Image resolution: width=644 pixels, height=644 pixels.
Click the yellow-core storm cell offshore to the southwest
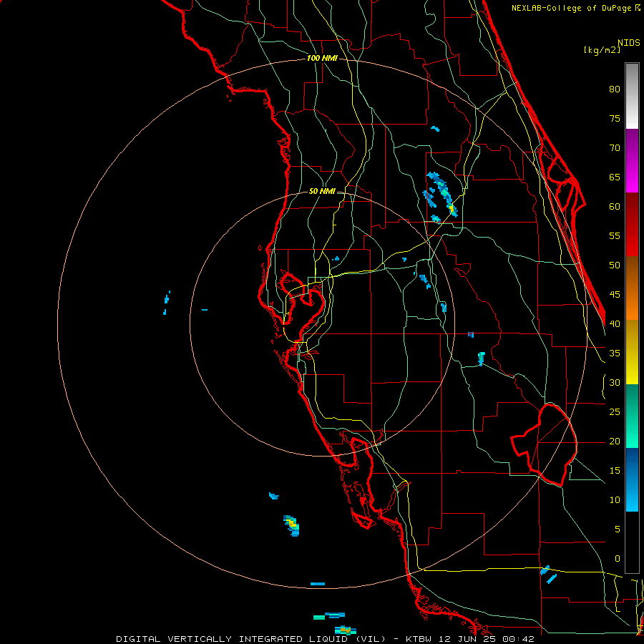point(292,526)
